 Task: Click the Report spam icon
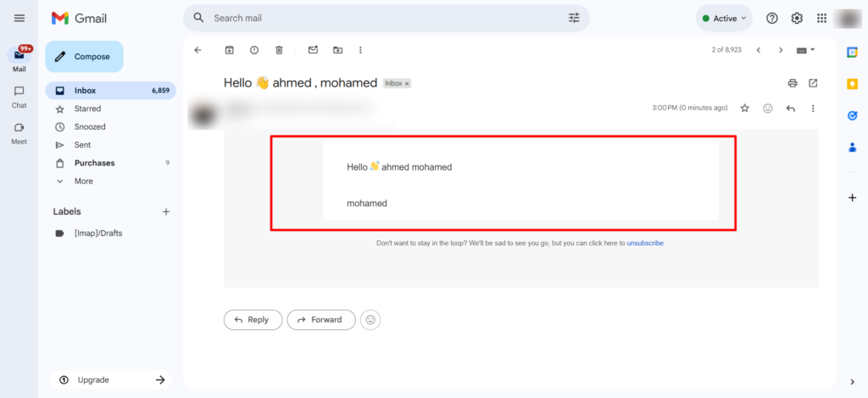tap(254, 50)
